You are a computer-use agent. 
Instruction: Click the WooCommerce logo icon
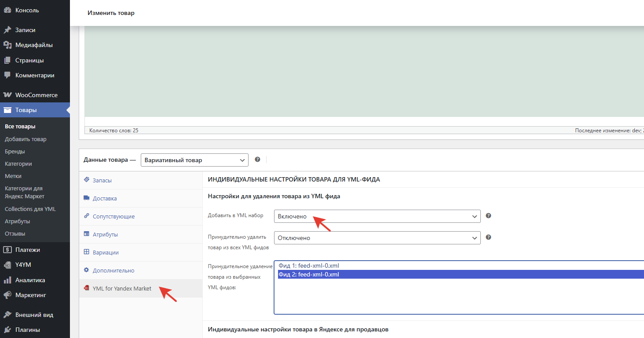(x=7, y=95)
